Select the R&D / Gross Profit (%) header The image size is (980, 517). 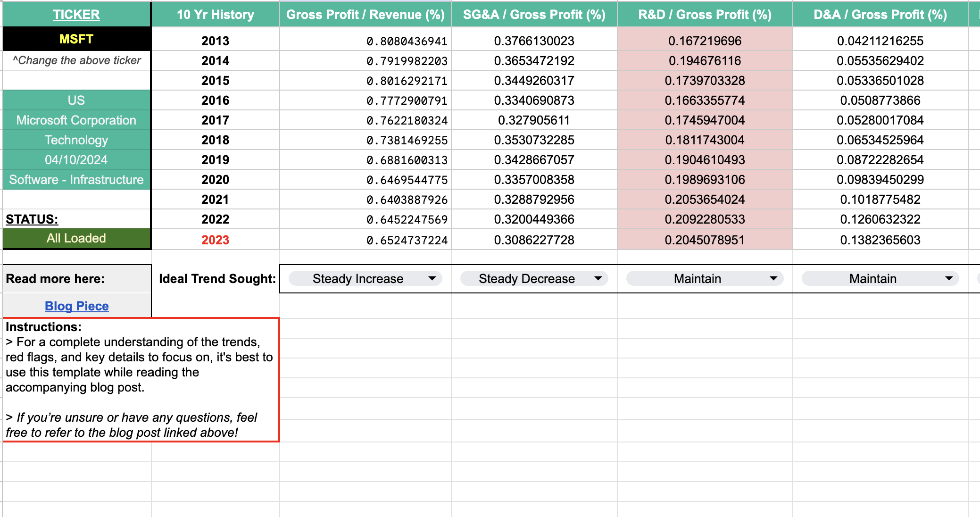[705, 15]
